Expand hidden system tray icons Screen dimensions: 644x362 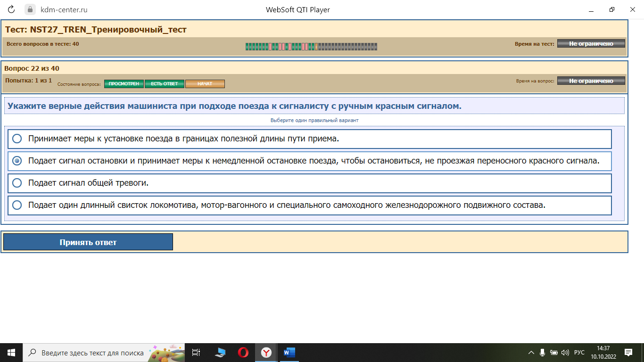coord(531,352)
